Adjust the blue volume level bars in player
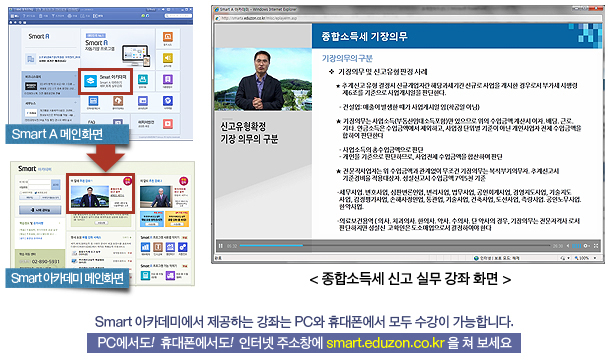Viewport: 612px width, 361px height. [x=576, y=246]
